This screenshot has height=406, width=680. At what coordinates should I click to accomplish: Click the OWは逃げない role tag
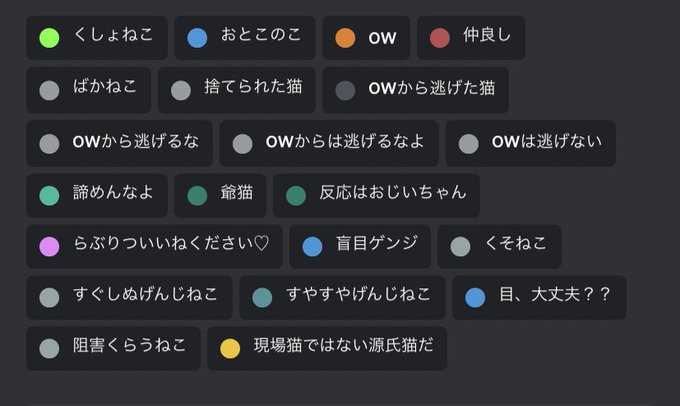[x=530, y=143]
